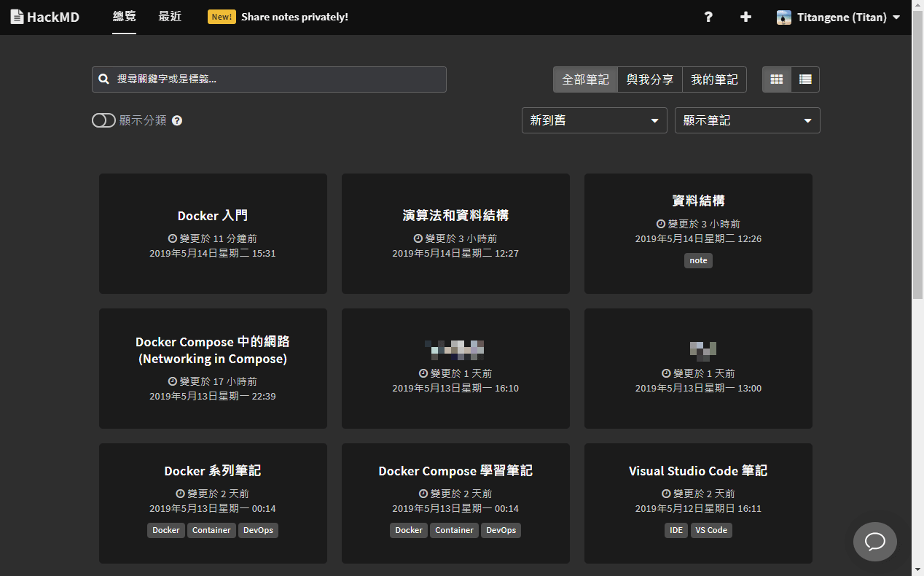
Task: Click the IDE tag
Action: (x=676, y=530)
